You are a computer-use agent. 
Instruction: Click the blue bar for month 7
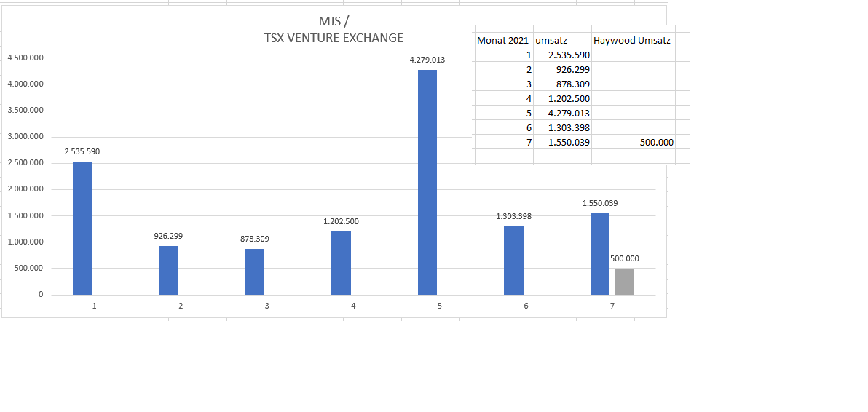(600, 254)
